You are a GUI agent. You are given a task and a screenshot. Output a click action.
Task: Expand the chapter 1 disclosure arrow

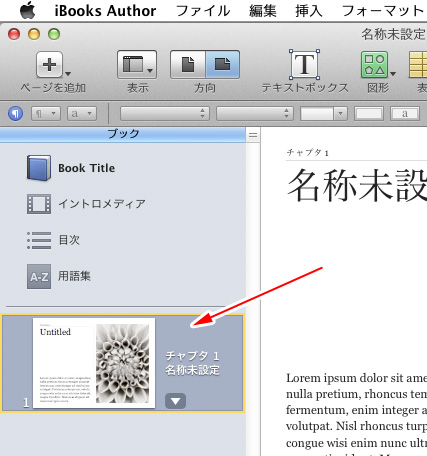point(176,401)
